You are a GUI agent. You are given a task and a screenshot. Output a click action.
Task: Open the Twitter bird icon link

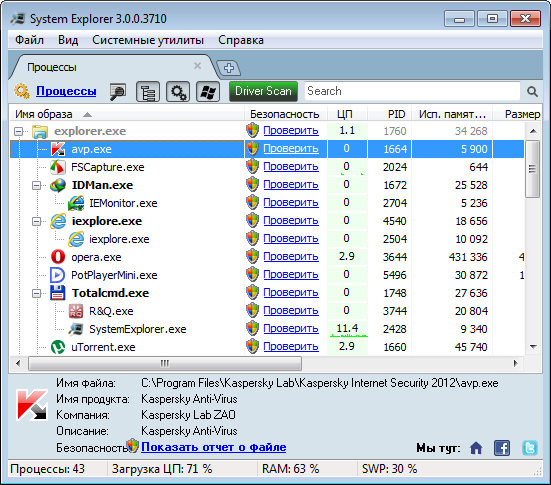(x=530, y=448)
